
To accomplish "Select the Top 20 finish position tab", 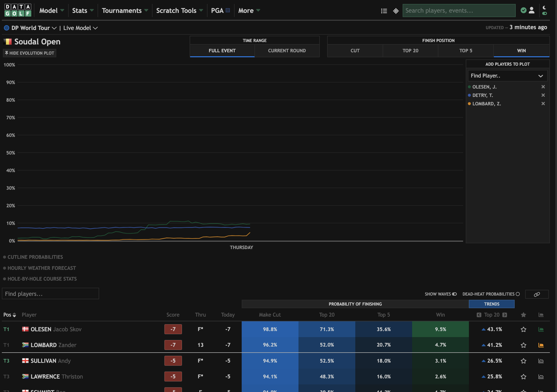I will pyautogui.click(x=411, y=51).
